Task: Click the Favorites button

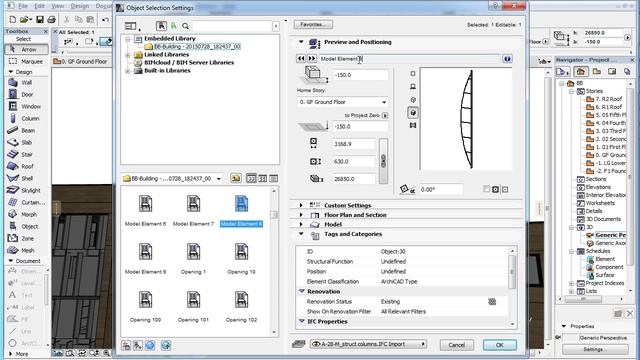Action: tap(313, 24)
